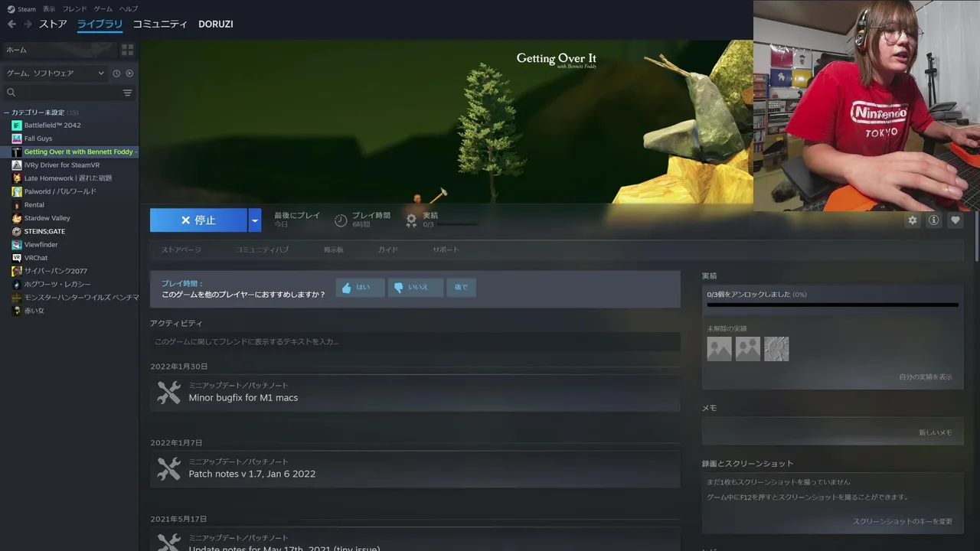Select Getting Over It with Bennett Foddy
The height and width of the screenshot is (551, 980).
(x=70, y=152)
